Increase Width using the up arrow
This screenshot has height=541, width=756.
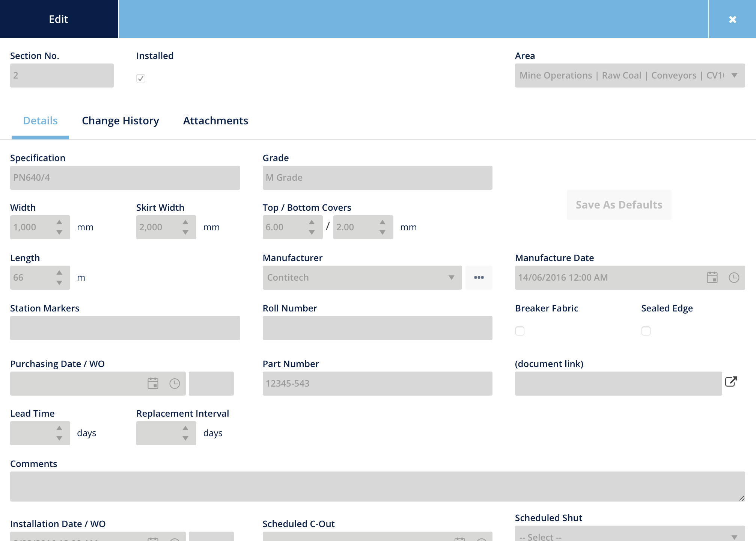[x=59, y=222]
